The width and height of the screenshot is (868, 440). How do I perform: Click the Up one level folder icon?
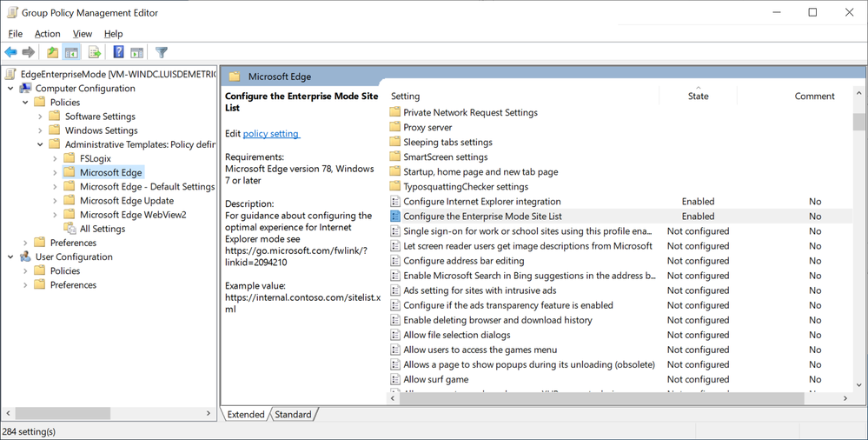tap(53, 52)
